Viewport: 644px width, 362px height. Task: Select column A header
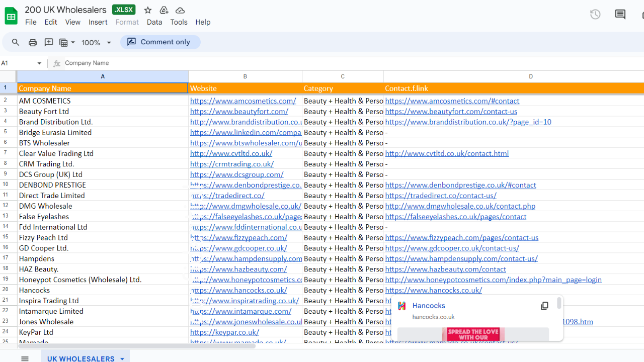point(103,76)
